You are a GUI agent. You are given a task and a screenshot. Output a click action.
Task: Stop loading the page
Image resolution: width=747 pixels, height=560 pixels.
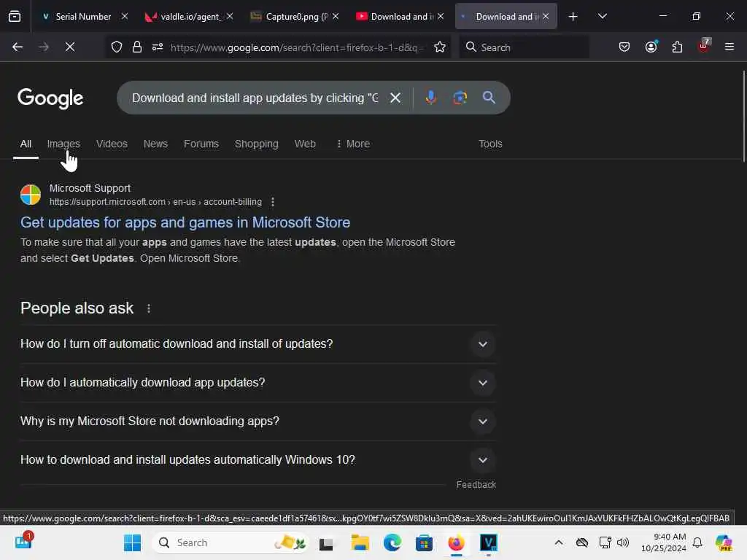pos(70,47)
